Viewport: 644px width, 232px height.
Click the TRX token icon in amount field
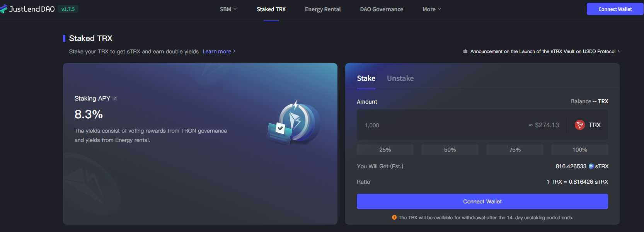click(579, 125)
